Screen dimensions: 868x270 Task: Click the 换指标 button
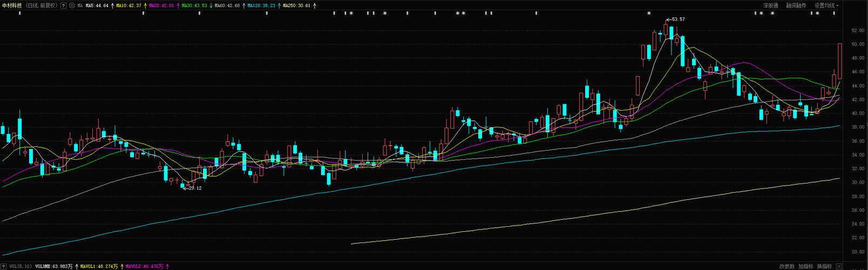(x=824, y=266)
